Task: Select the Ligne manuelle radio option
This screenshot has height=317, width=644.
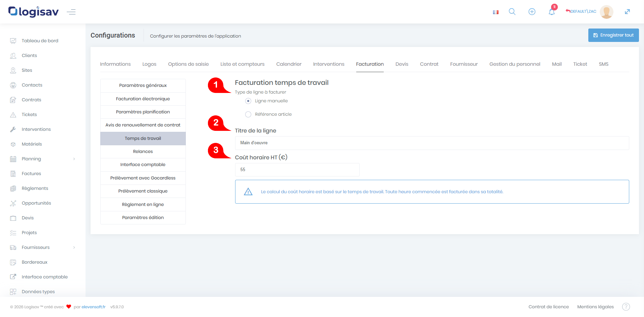Action: point(248,101)
